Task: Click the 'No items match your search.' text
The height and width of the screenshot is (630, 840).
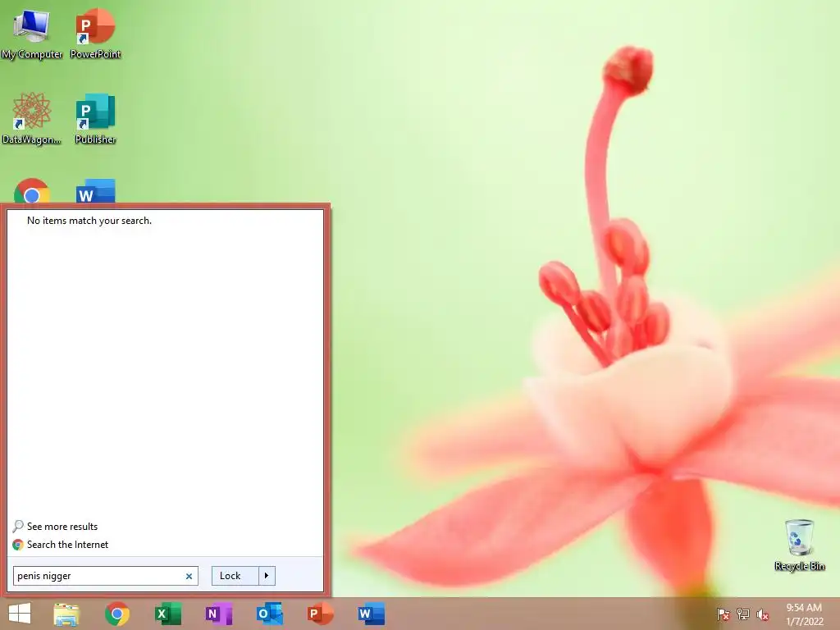Action: [x=89, y=221]
